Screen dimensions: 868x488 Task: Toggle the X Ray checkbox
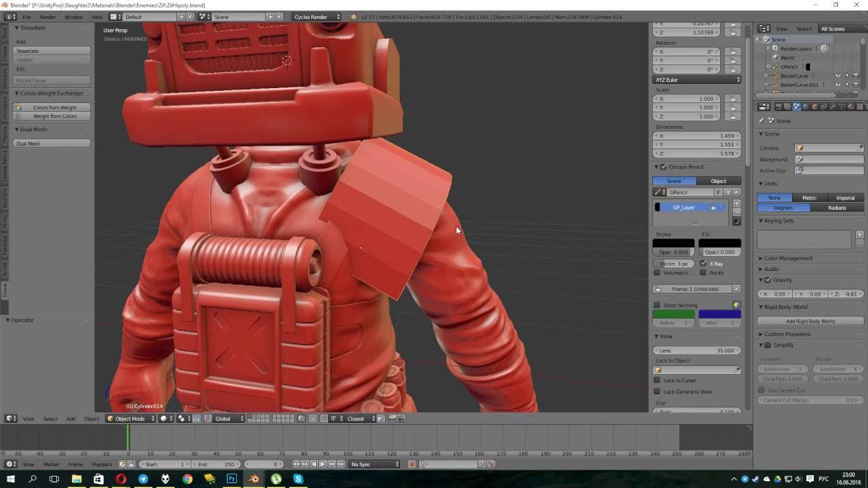click(703, 264)
